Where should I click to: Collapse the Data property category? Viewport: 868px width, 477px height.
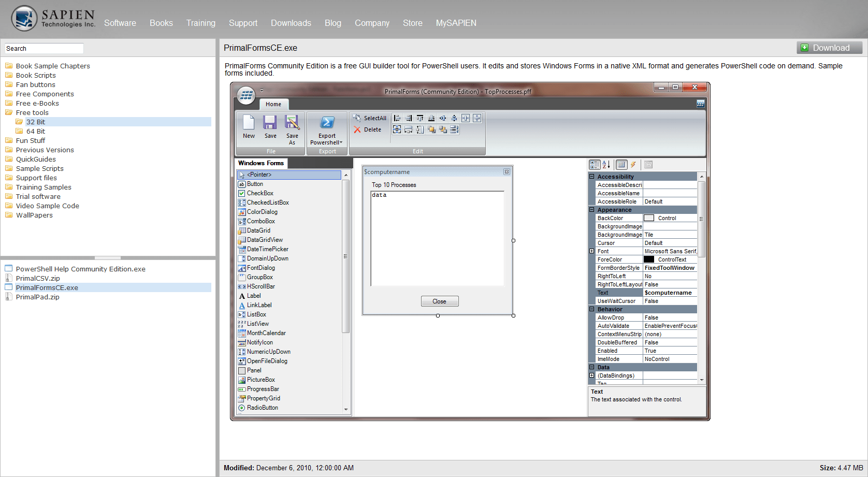point(591,367)
